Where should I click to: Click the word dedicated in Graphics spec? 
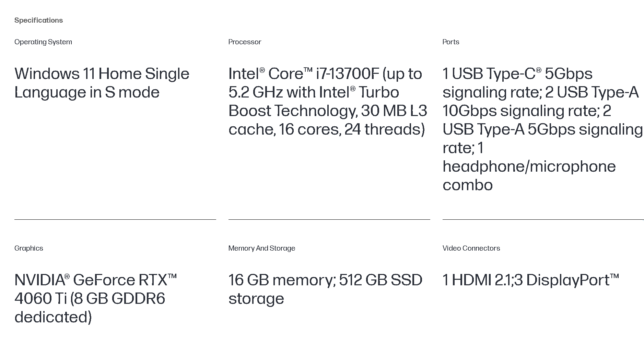point(53,317)
